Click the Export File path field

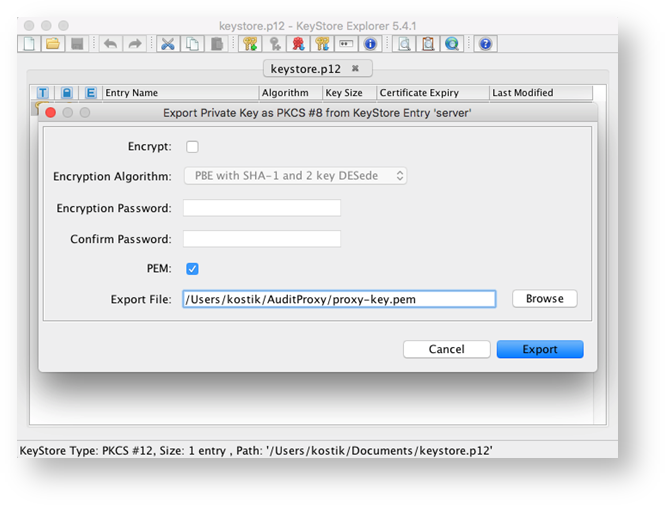point(338,299)
